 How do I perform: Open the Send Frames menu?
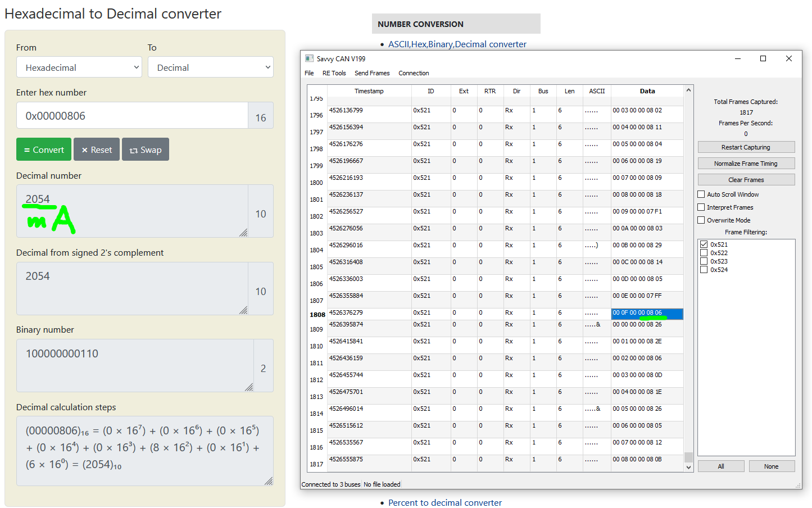pyautogui.click(x=372, y=73)
